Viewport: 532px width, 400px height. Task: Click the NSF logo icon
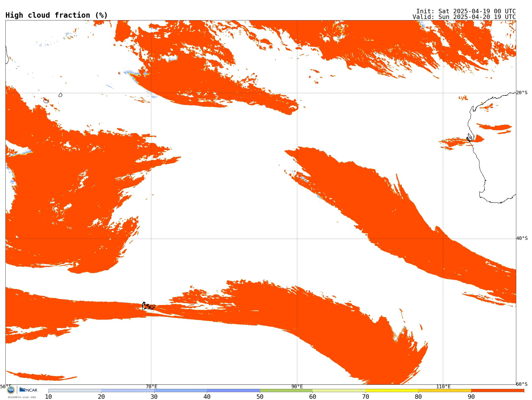pyautogui.click(x=11, y=390)
